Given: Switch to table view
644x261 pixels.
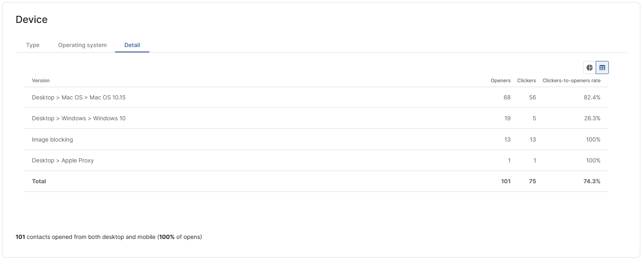Looking at the screenshot, I should pos(602,67).
